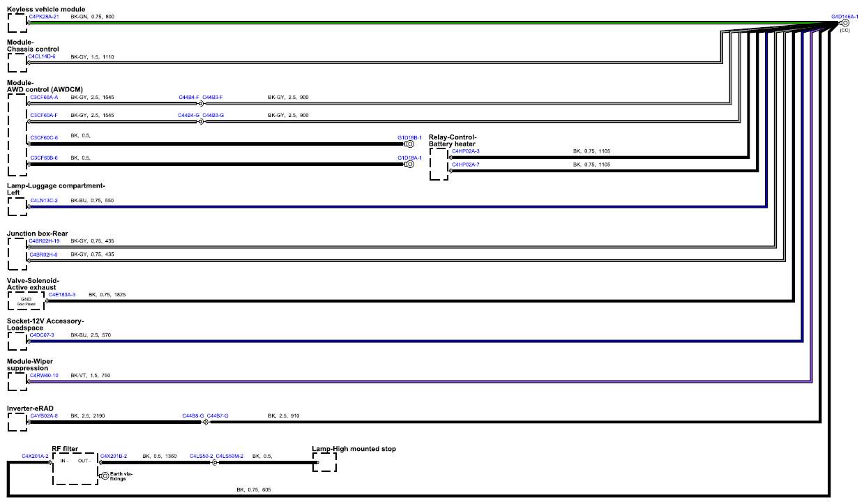Click the C4LS50M-2 connector link

point(229,456)
